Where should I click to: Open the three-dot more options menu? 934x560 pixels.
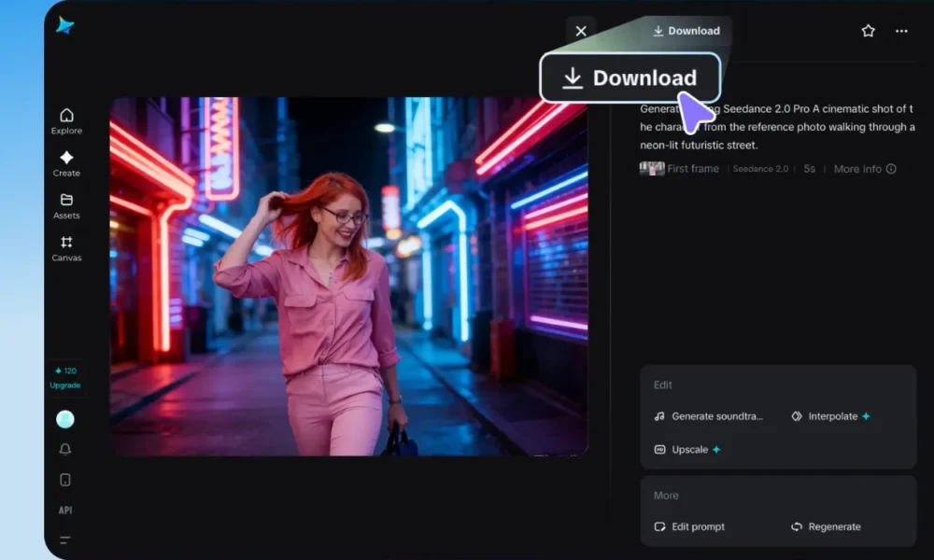point(902,31)
